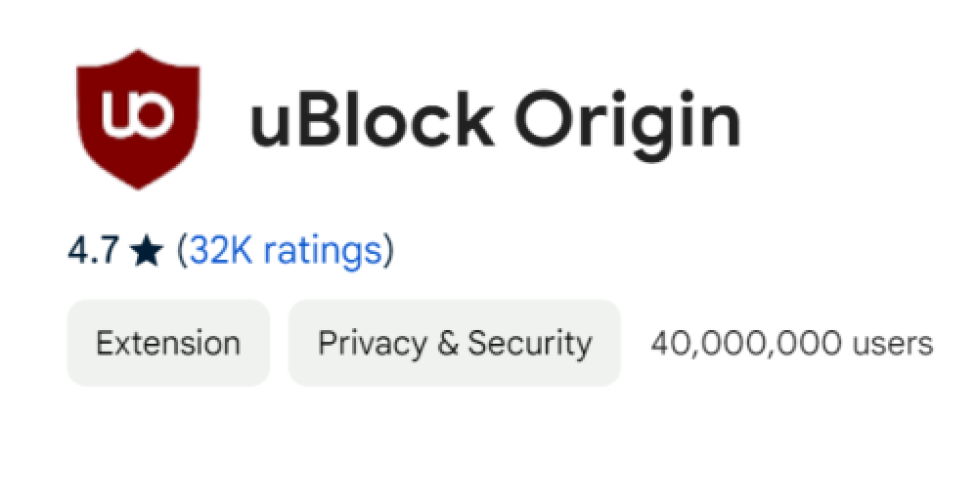Click the dark red shield extension icon
Image resolution: width=978 pixels, height=500 pixels.
[138, 119]
